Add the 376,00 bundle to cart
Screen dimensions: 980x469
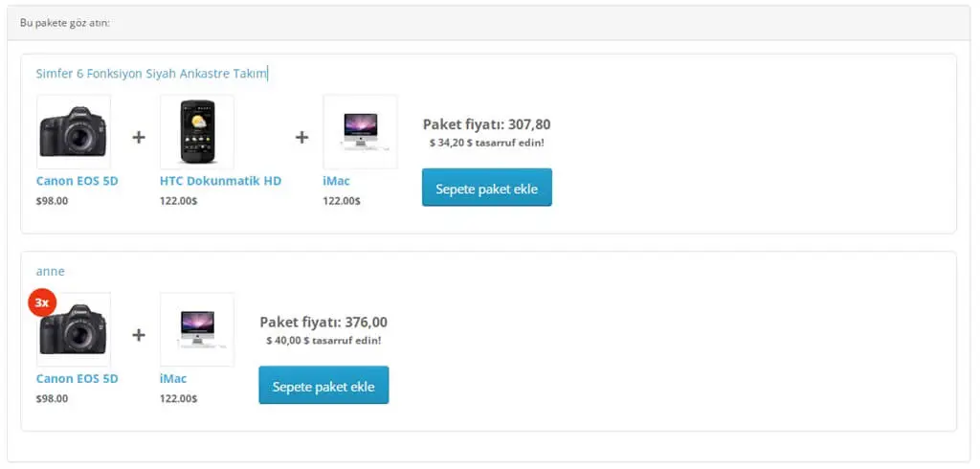click(323, 385)
